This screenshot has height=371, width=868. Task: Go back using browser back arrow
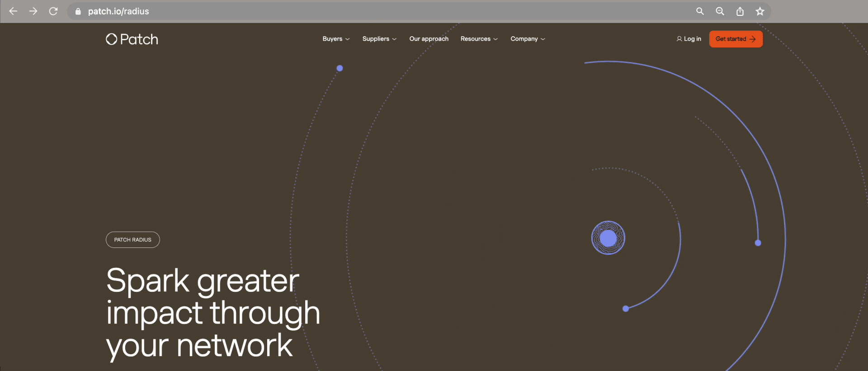tap(13, 11)
